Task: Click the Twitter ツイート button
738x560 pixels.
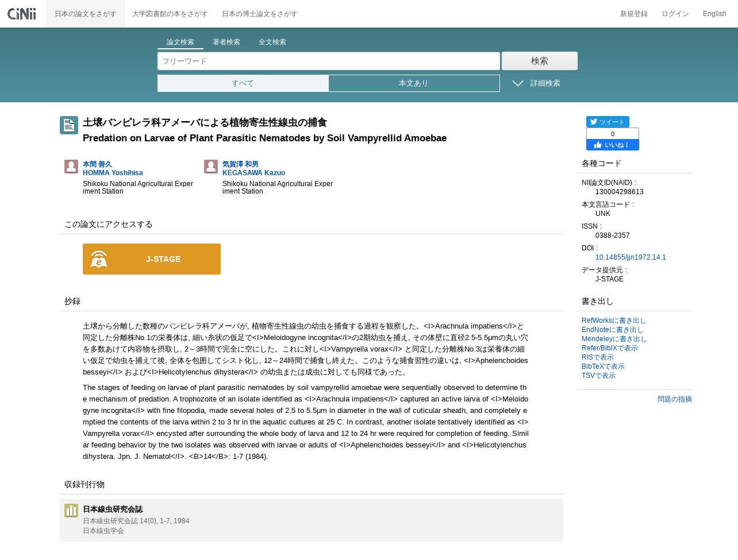Action: click(x=608, y=122)
